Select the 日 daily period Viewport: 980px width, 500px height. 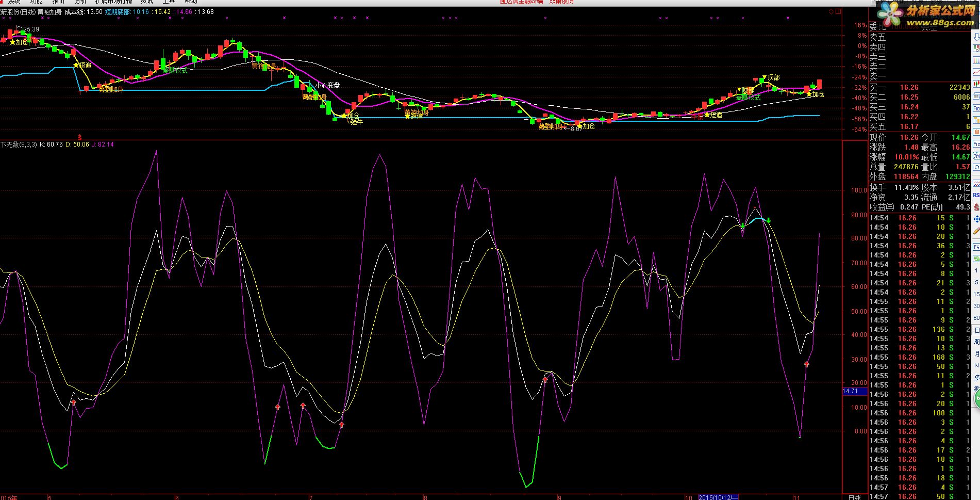[x=976, y=330]
